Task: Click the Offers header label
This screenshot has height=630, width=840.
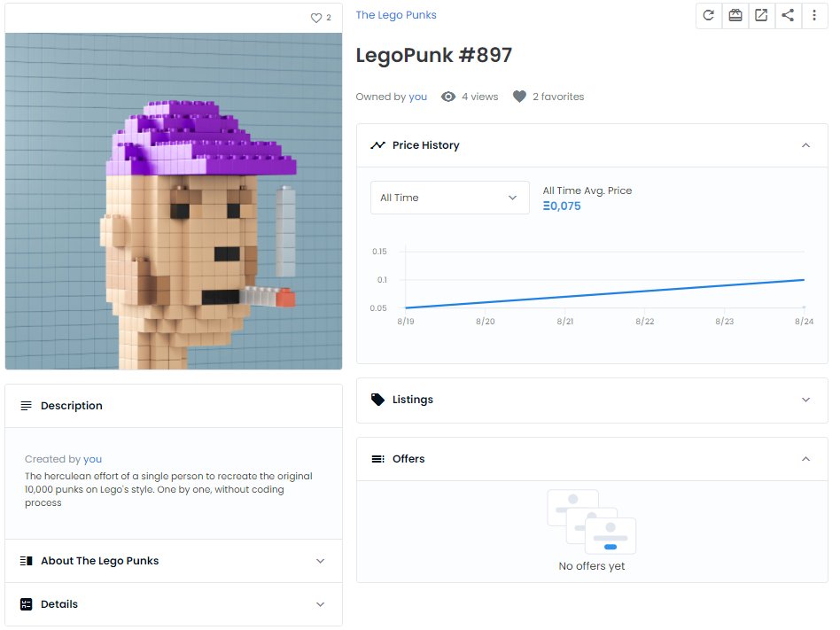Action: [408, 459]
